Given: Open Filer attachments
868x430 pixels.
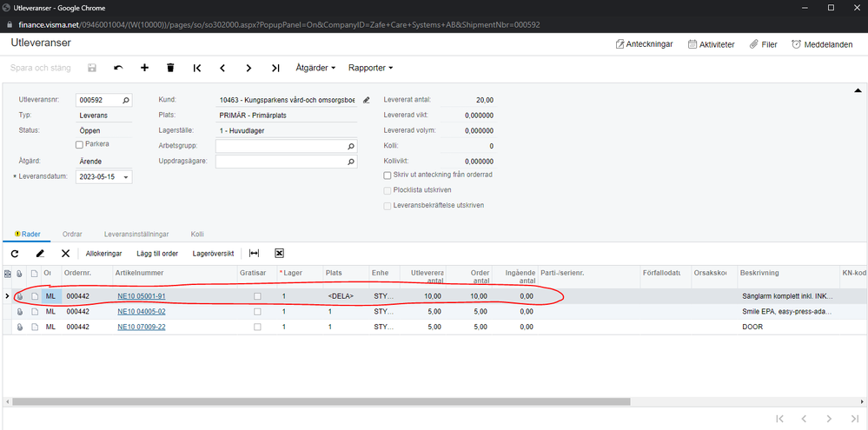Looking at the screenshot, I should (x=764, y=44).
